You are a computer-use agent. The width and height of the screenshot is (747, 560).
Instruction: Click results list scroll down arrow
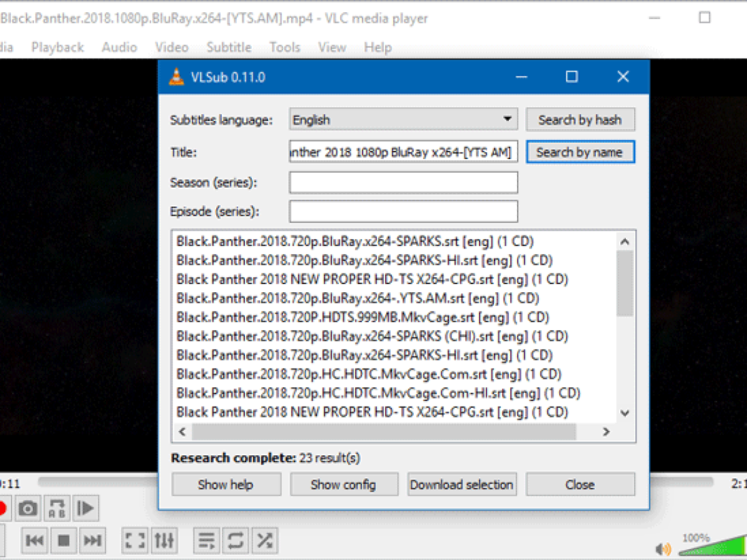(x=625, y=413)
